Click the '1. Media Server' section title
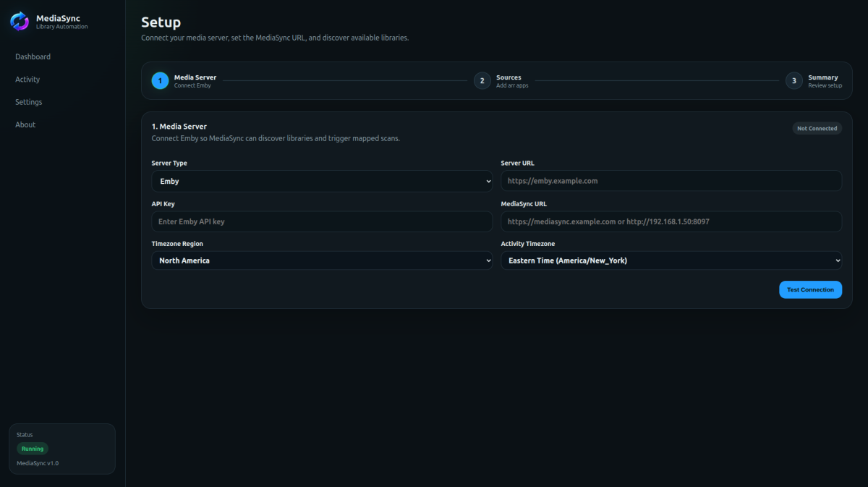The height and width of the screenshot is (487, 868). (x=179, y=127)
